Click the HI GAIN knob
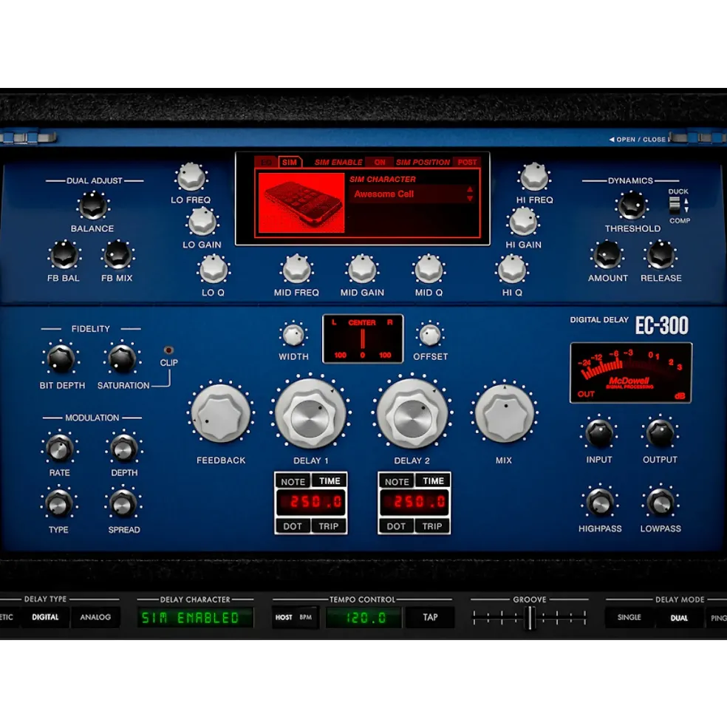 523,222
